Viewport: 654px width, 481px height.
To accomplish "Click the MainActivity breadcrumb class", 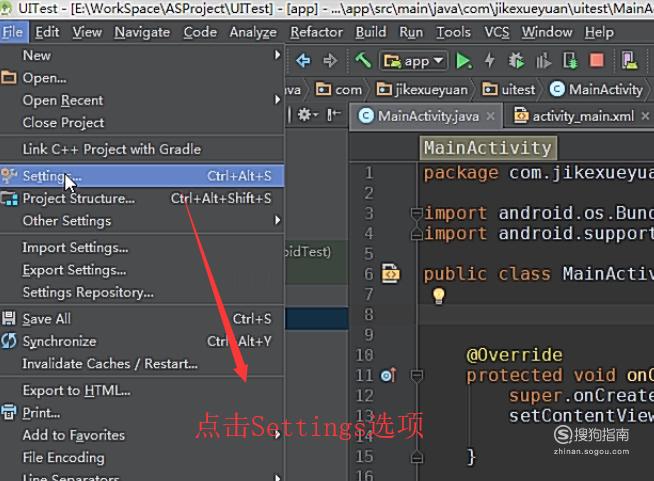I will [596, 89].
